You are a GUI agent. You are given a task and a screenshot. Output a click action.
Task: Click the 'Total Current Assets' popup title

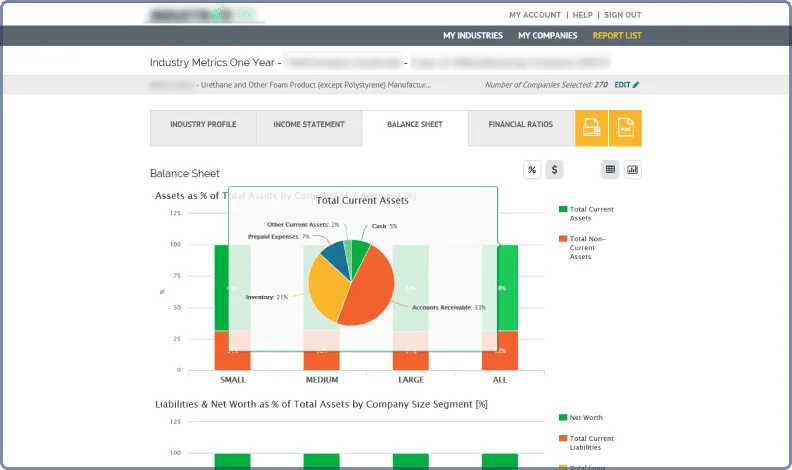click(x=362, y=200)
